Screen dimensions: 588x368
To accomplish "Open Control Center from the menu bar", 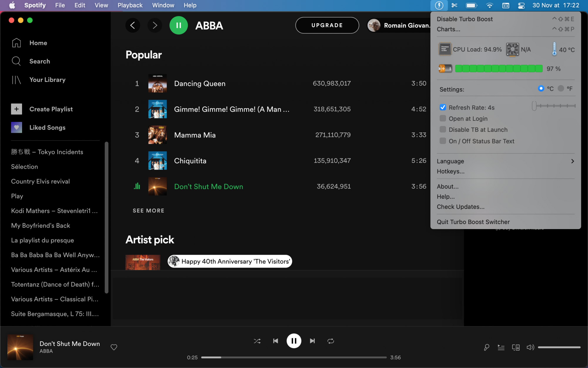I will point(521,5).
